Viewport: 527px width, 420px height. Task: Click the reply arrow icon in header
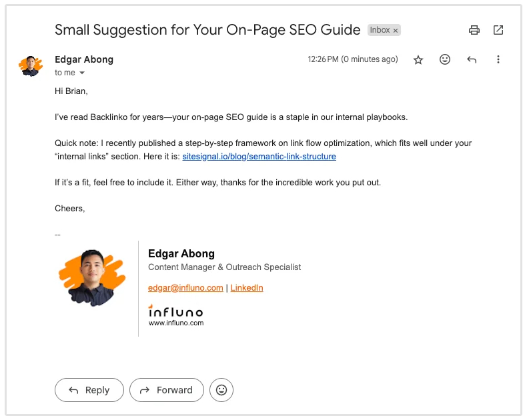[472, 59]
